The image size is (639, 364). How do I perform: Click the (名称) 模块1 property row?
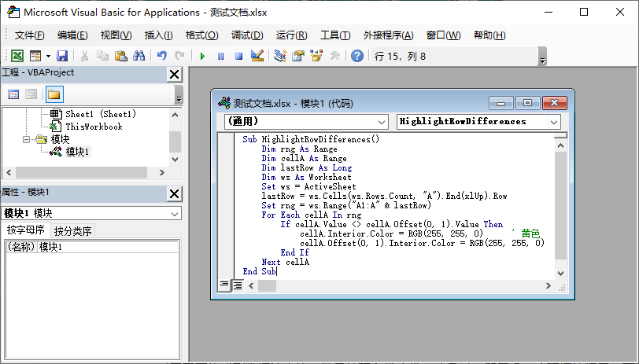92,247
